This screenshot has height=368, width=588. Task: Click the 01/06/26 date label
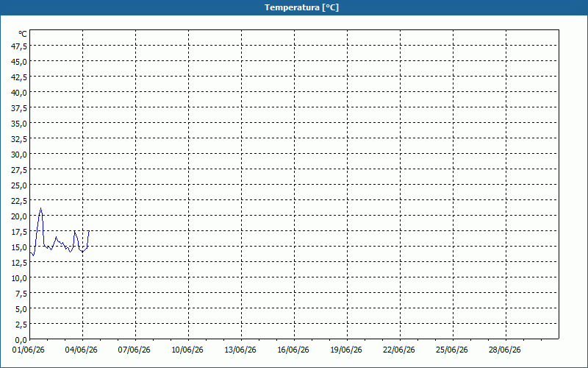click(x=29, y=350)
